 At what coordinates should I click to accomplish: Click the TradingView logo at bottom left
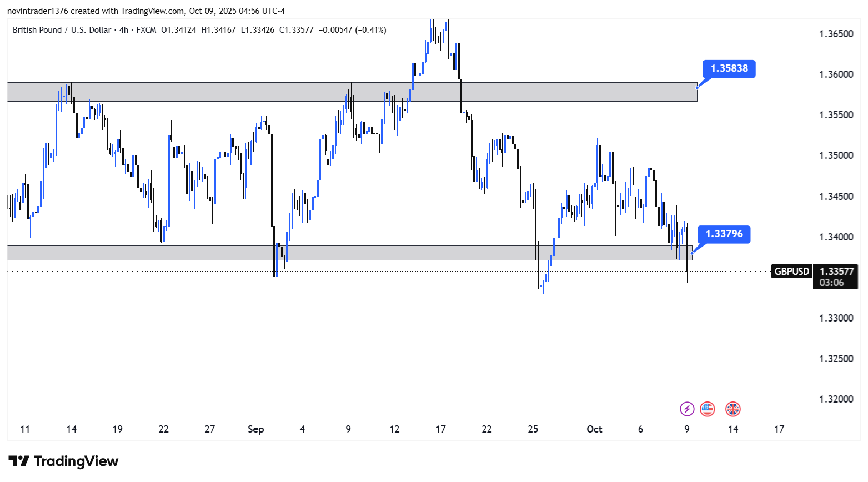(63, 461)
